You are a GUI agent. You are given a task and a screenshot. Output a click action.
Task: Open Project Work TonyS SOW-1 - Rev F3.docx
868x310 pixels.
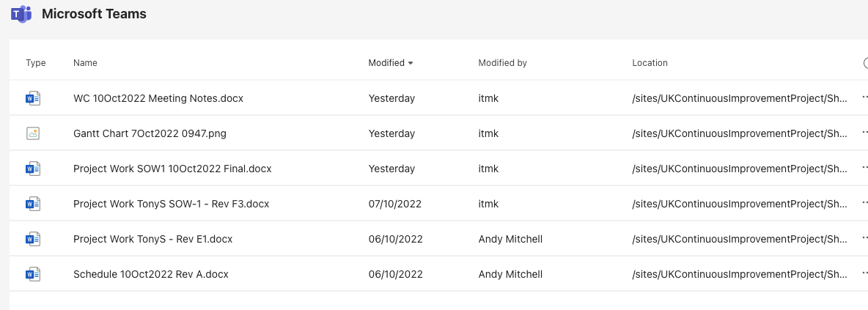(171, 204)
